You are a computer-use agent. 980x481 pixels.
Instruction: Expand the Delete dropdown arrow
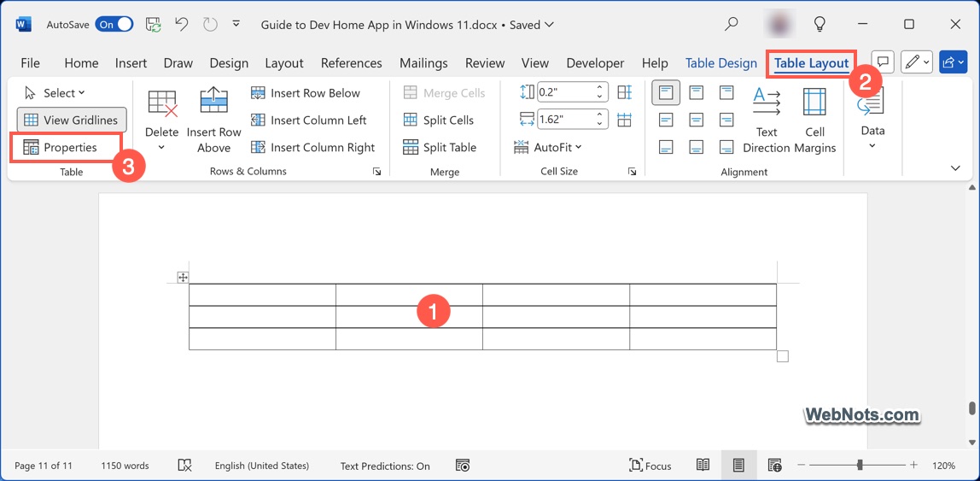pos(162,148)
